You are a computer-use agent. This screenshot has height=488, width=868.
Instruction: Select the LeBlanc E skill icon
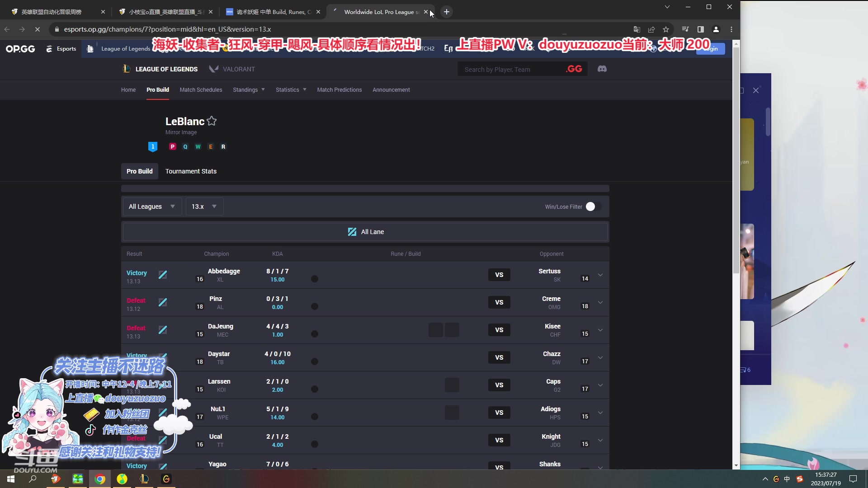210,146
